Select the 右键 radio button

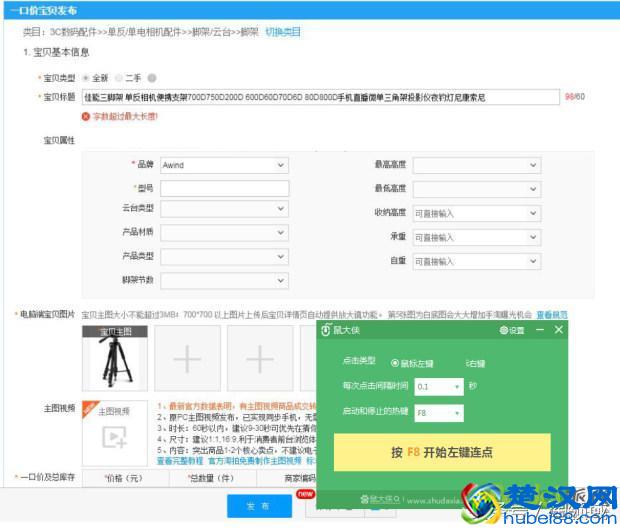[x=467, y=363]
